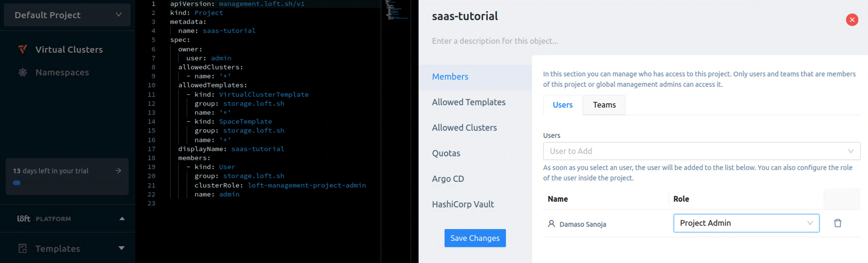
Task: Click the 'VirtualClusterTemplate' value in YAML
Action: point(264,94)
